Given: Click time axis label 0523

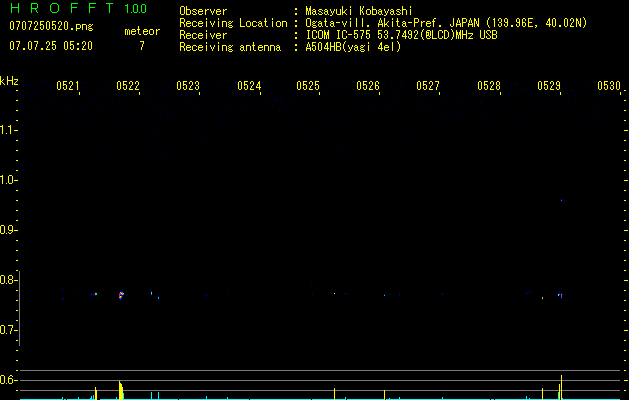Looking at the screenshot, I should (x=188, y=86).
